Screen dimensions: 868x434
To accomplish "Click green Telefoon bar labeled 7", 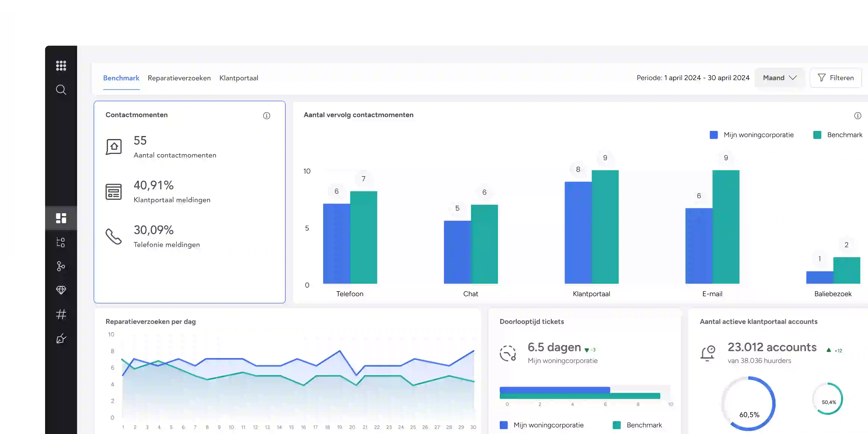I will [364, 237].
